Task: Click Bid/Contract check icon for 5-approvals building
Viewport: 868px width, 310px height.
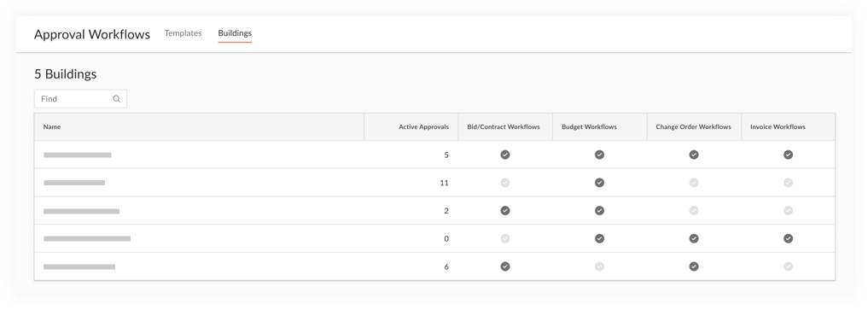Action: pos(505,155)
